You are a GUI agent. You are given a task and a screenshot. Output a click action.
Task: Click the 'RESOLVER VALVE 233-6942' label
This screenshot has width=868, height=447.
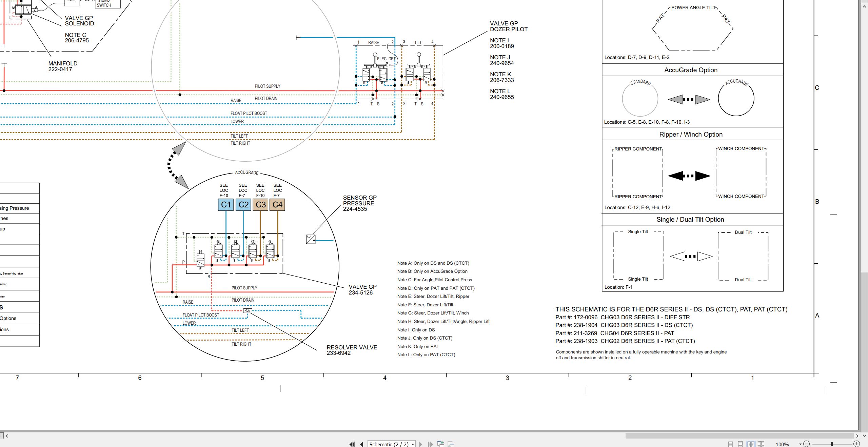click(352, 350)
